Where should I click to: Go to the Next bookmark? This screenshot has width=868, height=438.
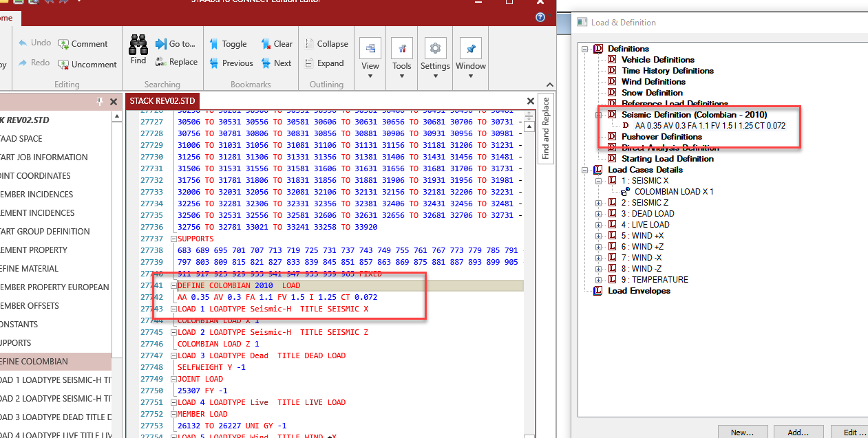tap(276, 63)
